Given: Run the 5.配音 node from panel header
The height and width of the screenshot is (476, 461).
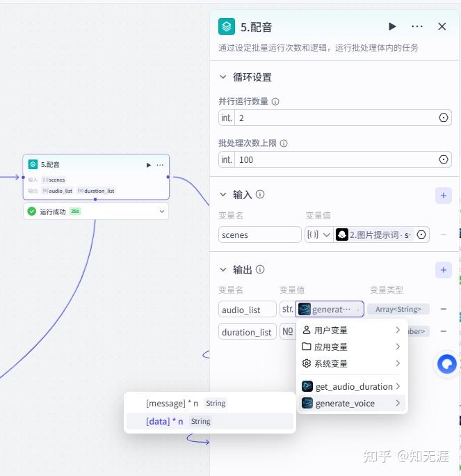Looking at the screenshot, I should coord(392,26).
